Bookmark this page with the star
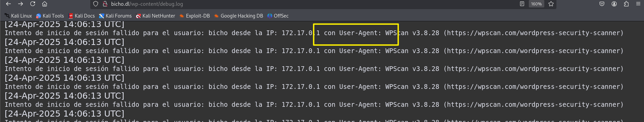 pos(551,4)
